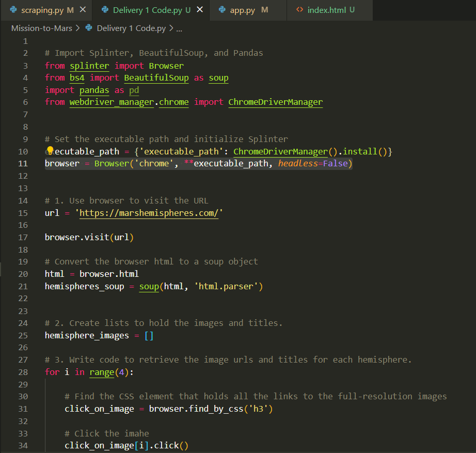Image resolution: width=476 pixels, height=453 pixels.
Task: Click 'browser.html' on line 20
Action: (x=109, y=274)
